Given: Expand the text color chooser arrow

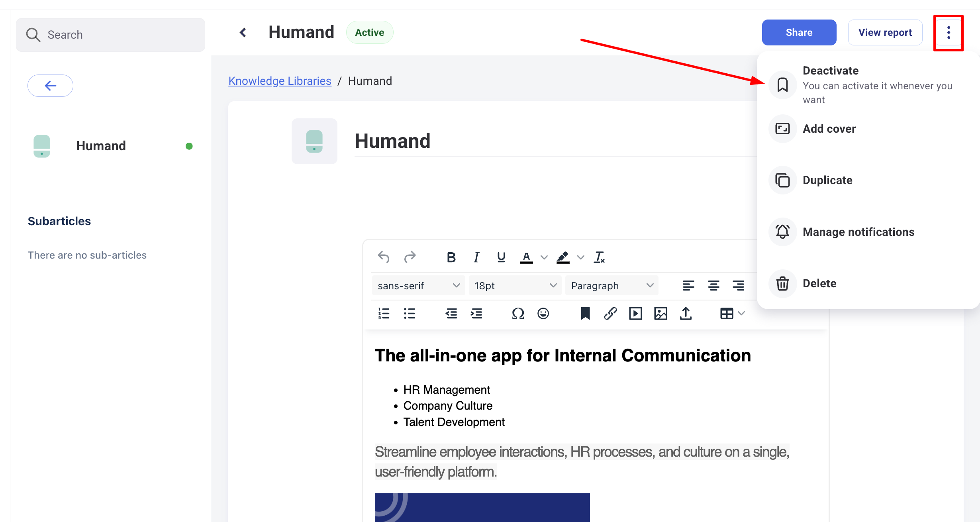Looking at the screenshot, I should 544,257.
